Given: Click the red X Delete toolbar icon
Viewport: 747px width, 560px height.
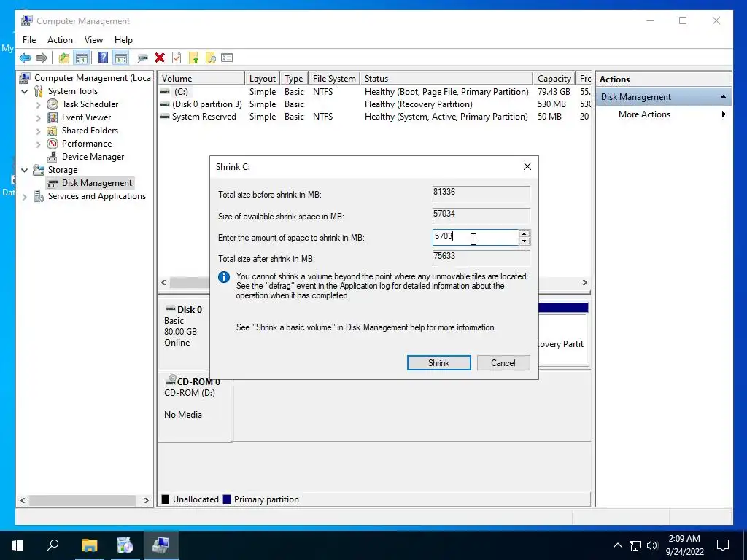Looking at the screenshot, I should [x=160, y=58].
